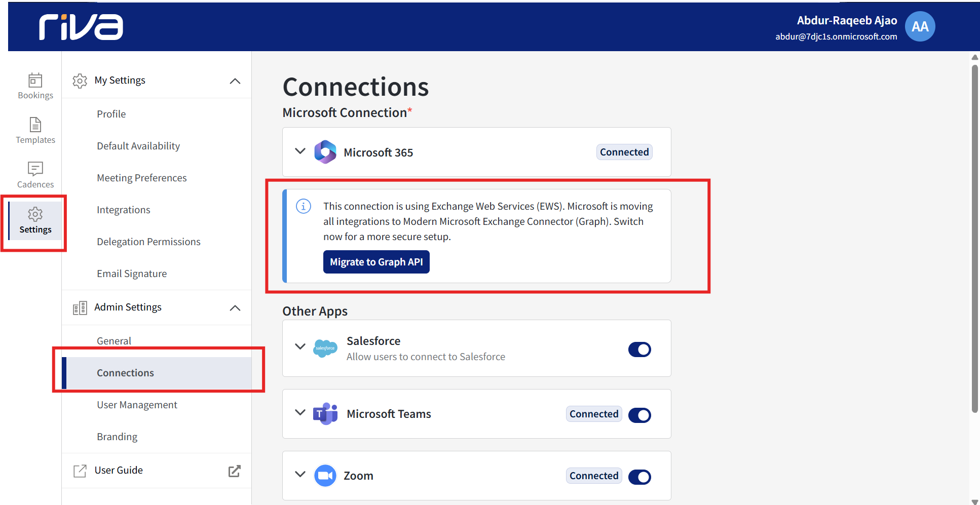Screen dimensions: 980x505
Task: Select Connections in Admin Settings
Action: coord(157,373)
